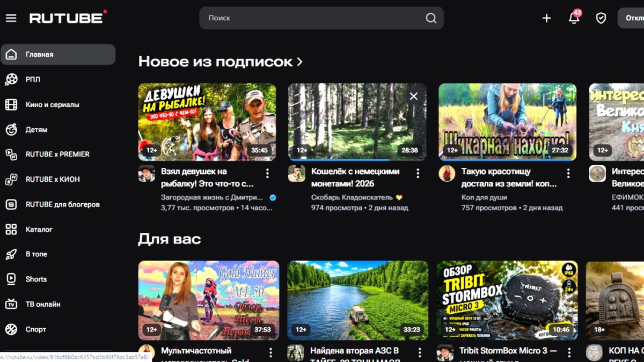
Task: Click Загородная жизнь channel avatar
Action: click(x=147, y=174)
